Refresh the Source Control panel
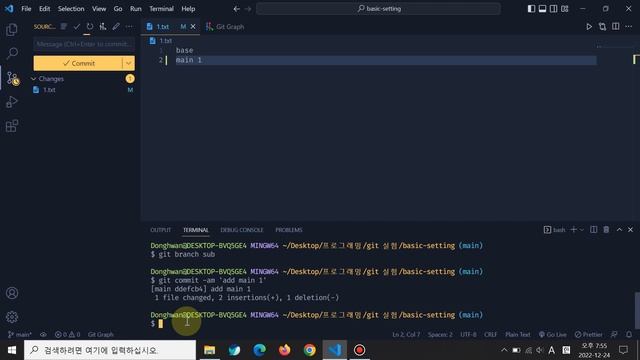This screenshot has width=640, height=360. pos(89,27)
